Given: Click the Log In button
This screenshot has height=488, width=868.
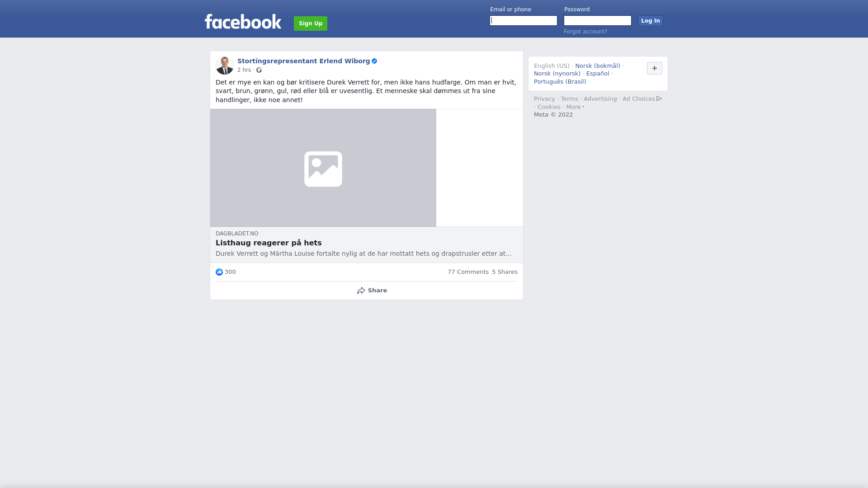Looking at the screenshot, I should (x=651, y=21).
